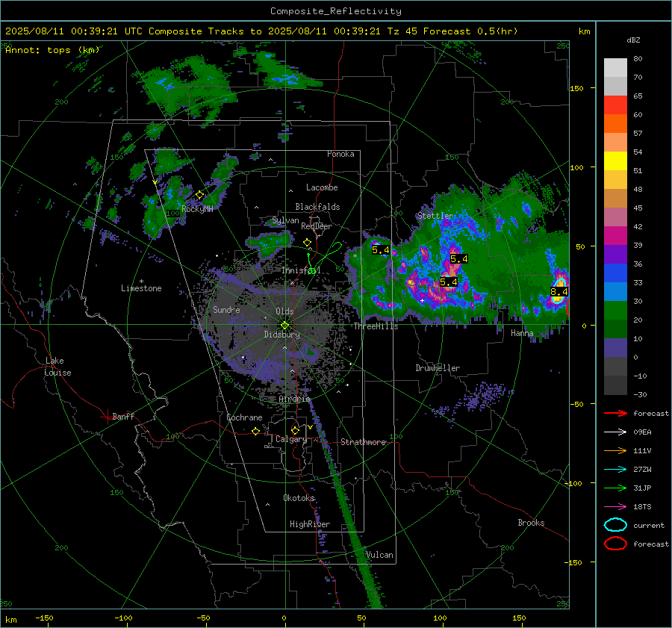The image size is (672, 628).
Task: Click the yellow diamond marker beside RockyMH
Action: pos(199,195)
